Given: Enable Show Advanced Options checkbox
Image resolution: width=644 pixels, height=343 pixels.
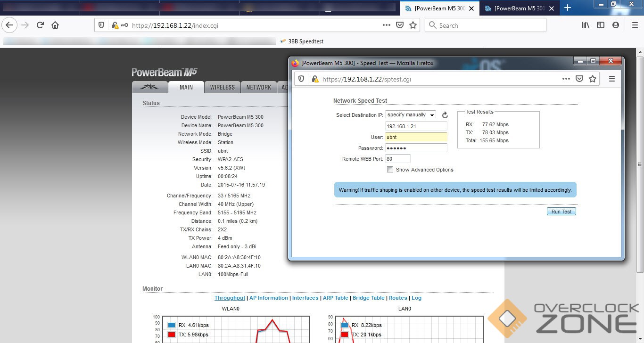Looking at the screenshot, I should point(390,170).
